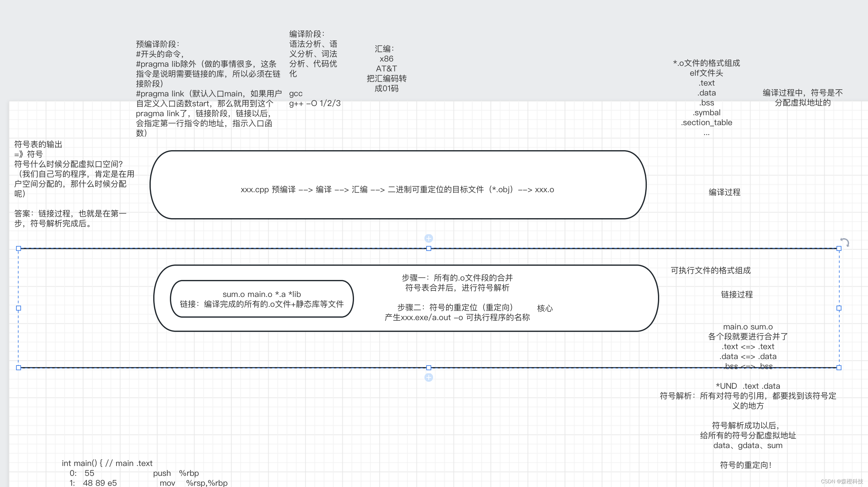Click the *.o文件的格式组成 text block
The image size is (868, 487).
tap(706, 97)
